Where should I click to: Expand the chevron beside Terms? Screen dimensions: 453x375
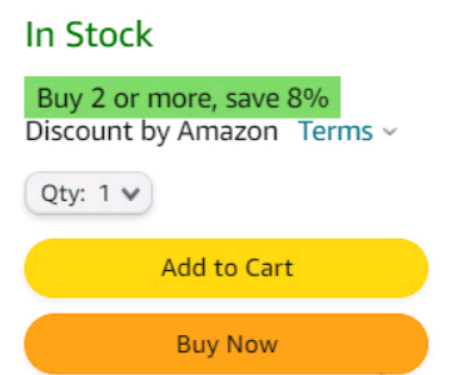click(x=389, y=132)
